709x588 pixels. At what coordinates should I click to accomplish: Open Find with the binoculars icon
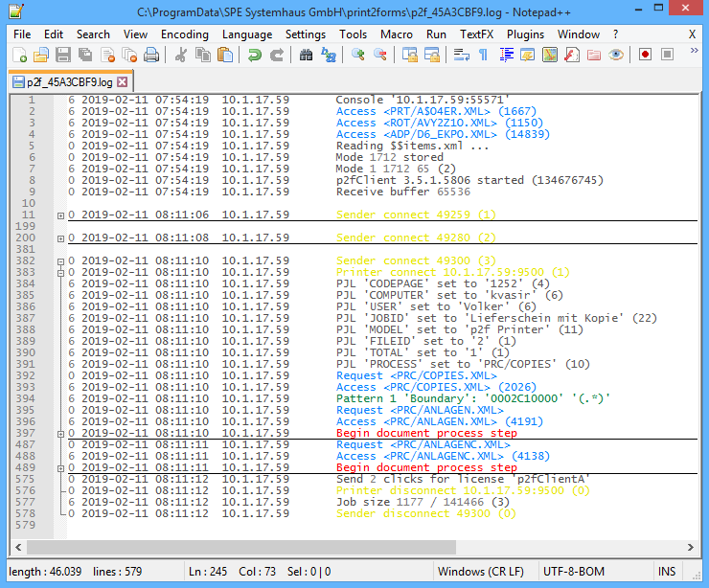tap(307, 55)
